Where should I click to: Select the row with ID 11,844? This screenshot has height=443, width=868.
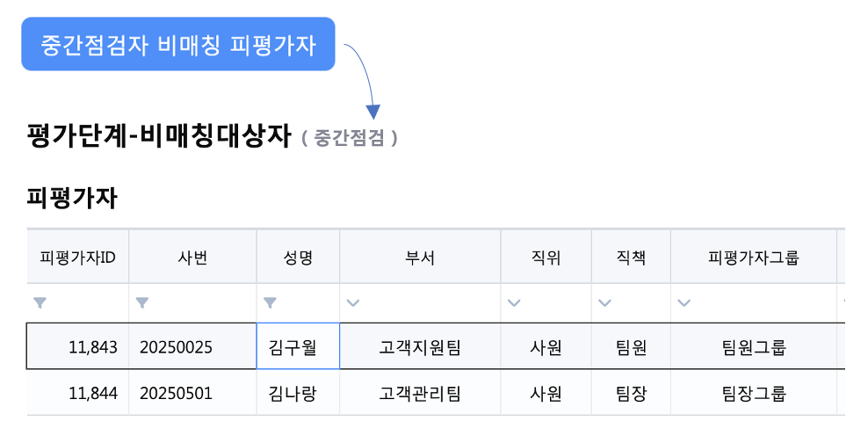pos(92,392)
